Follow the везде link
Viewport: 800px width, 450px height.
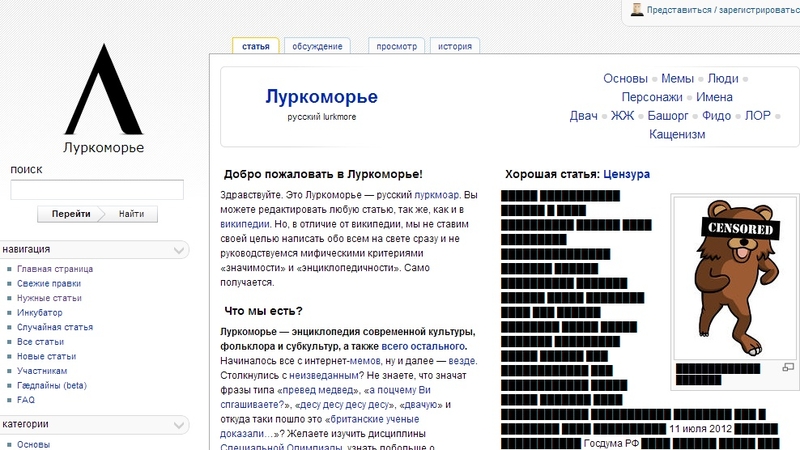462,361
